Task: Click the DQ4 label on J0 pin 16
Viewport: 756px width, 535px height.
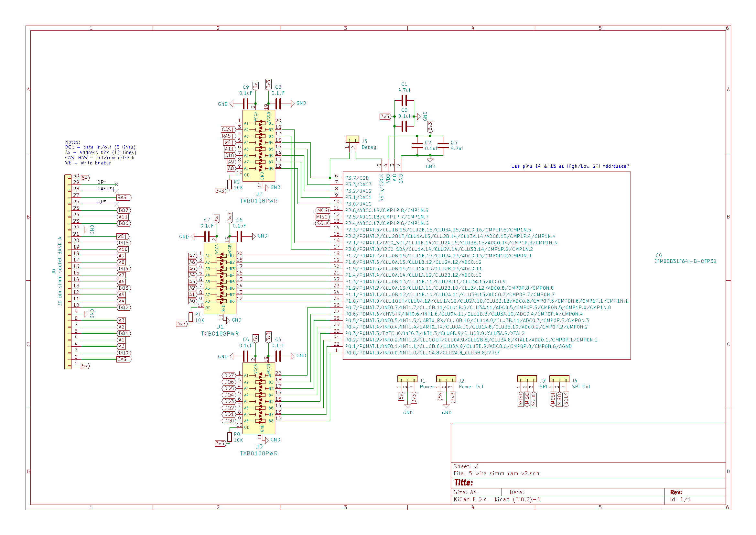Action: tap(124, 269)
